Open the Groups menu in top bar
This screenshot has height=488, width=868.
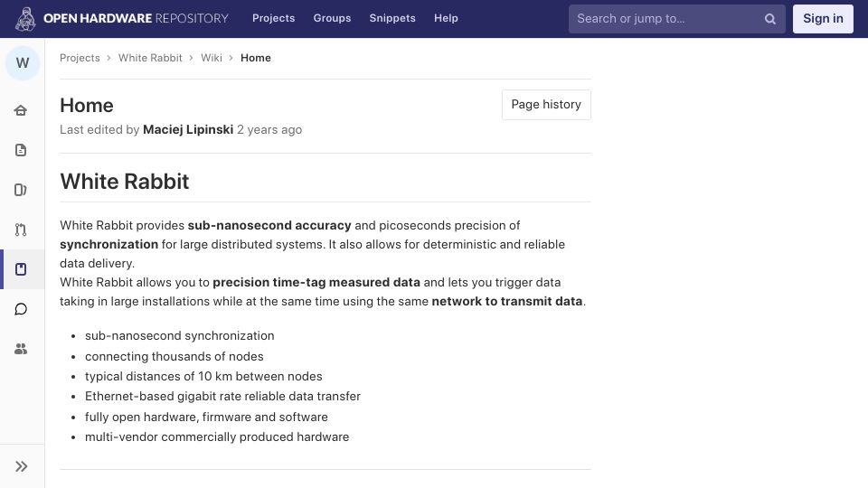(x=332, y=18)
